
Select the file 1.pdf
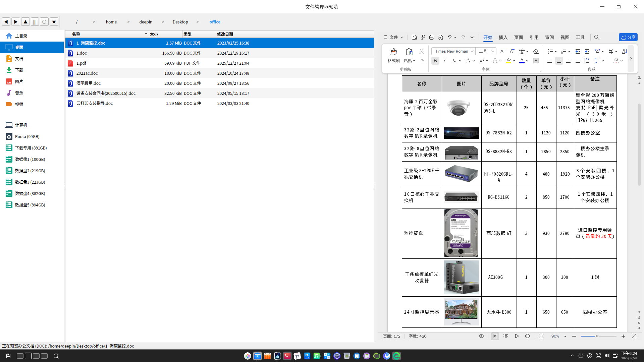(x=220, y=63)
